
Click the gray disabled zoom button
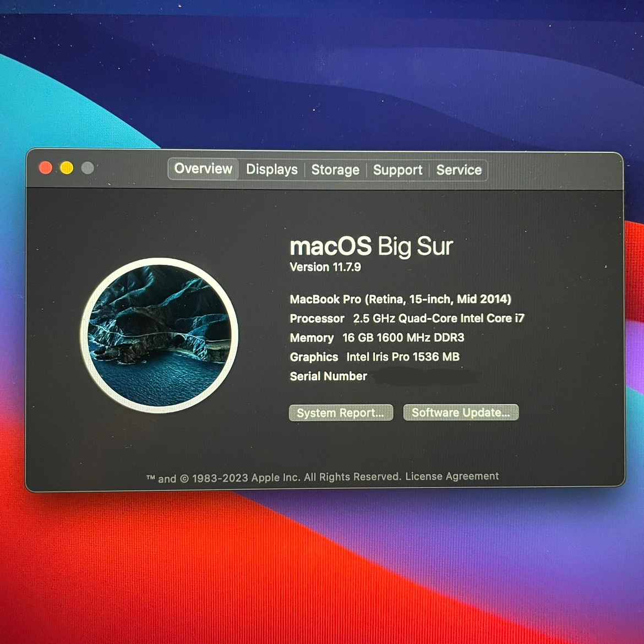88,168
